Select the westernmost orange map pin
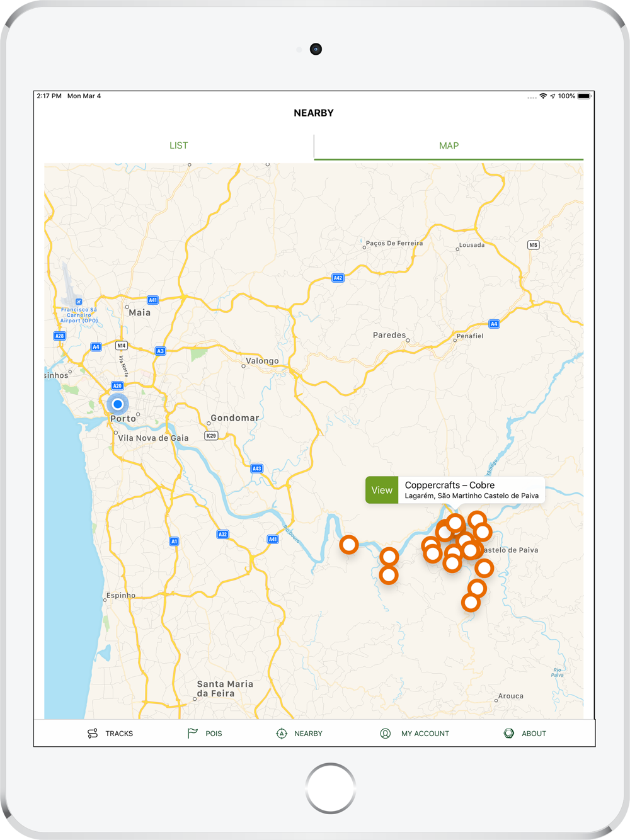 pyautogui.click(x=349, y=545)
